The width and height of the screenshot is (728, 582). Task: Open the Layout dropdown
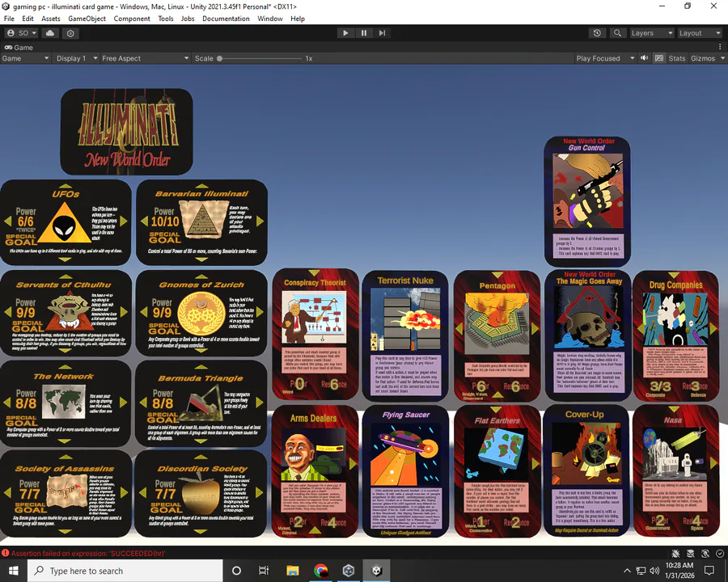(699, 33)
